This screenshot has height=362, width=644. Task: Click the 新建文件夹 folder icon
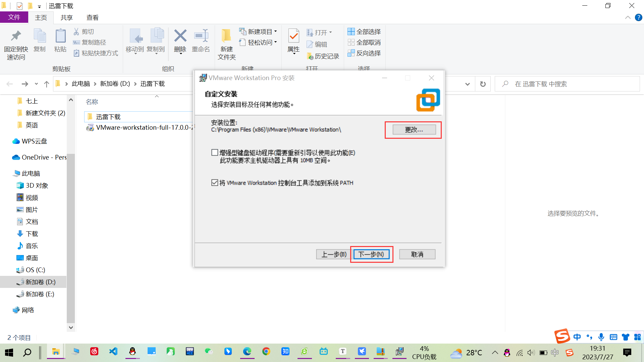click(226, 36)
